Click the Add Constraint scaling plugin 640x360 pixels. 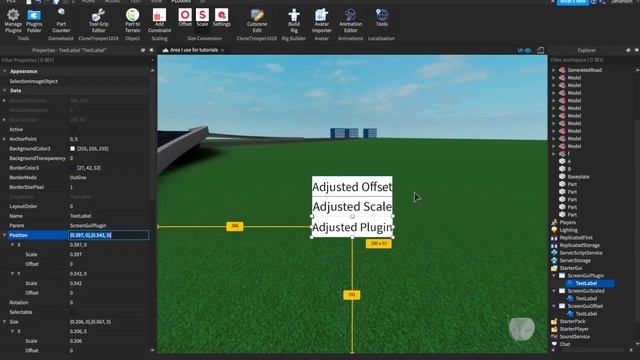point(159,21)
